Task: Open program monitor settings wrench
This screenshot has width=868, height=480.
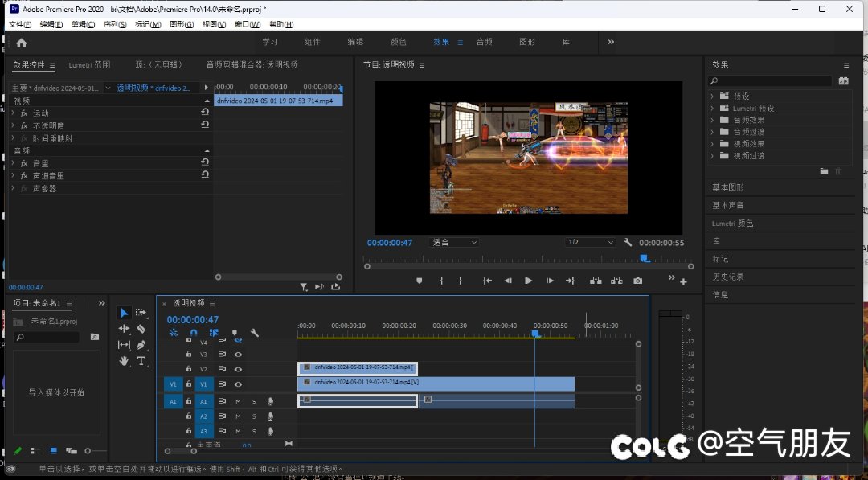Action: point(628,243)
